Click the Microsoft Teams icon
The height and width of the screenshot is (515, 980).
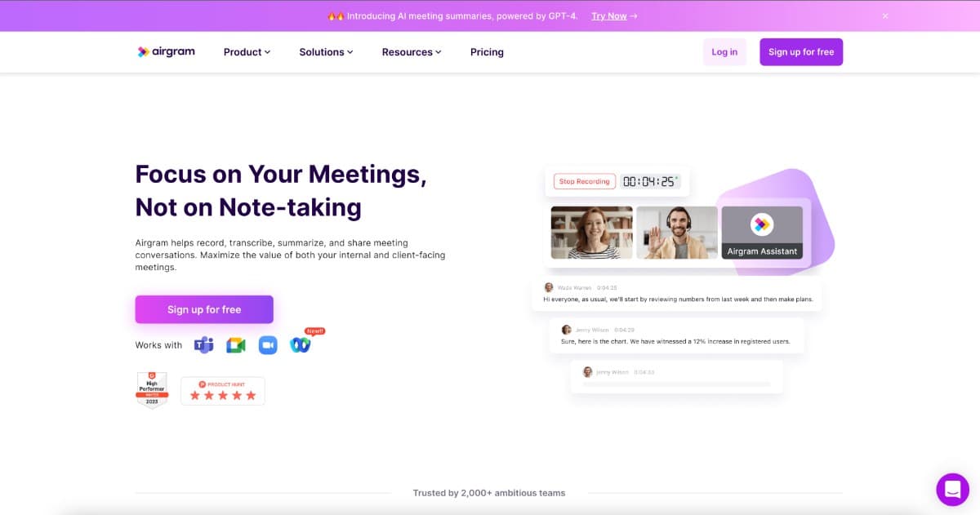[x=203, y=345]
